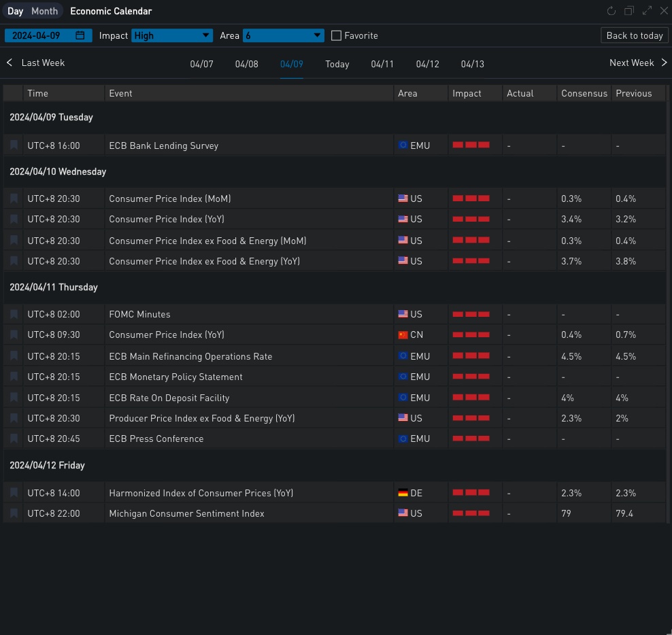The height and width of the screenshot is (635, 672).
Task: Open the Area filter dropdown
Action: 283,35
